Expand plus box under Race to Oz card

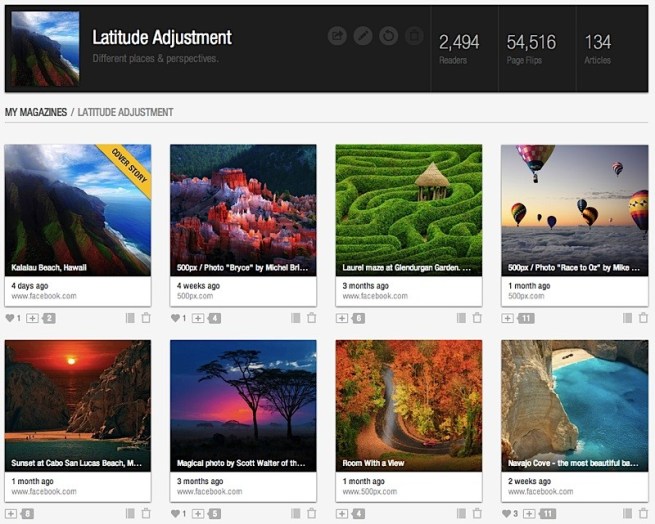507,318
